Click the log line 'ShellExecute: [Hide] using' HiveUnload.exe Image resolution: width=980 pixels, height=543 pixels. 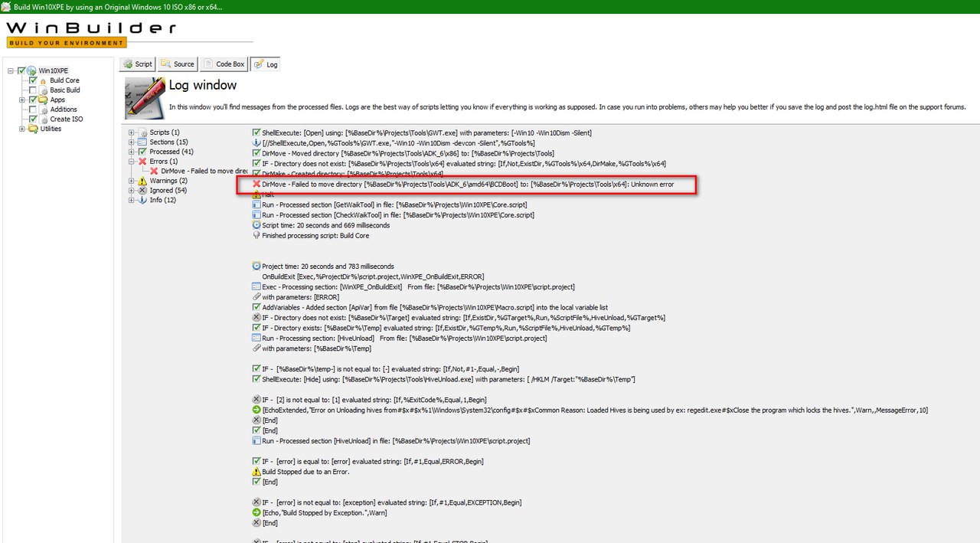(449, 379)
